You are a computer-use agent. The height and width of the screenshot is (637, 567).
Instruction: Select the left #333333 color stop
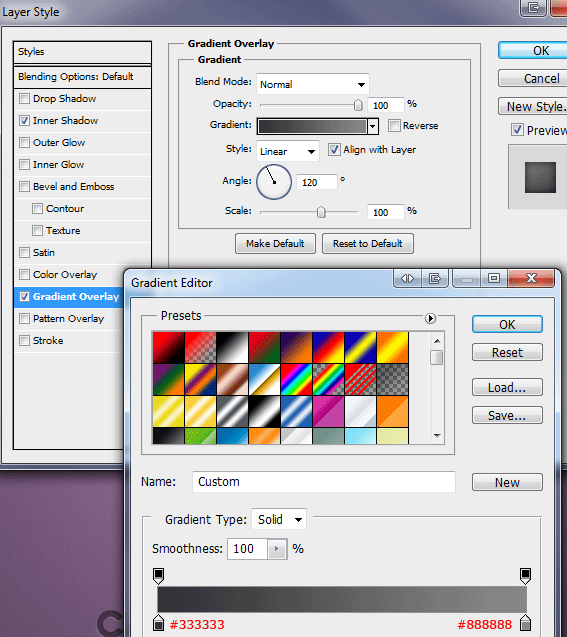(x=158, y=623)
